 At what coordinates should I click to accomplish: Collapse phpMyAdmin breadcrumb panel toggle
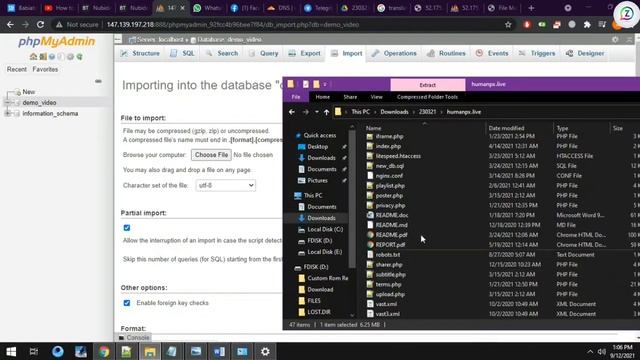pyautogui.click(x=118, y=40)
